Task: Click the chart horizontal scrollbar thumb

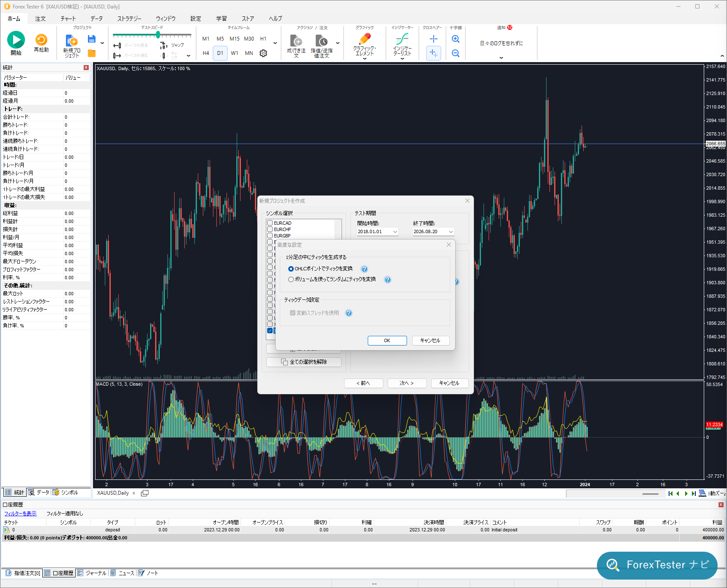Action: click(650, 493)
